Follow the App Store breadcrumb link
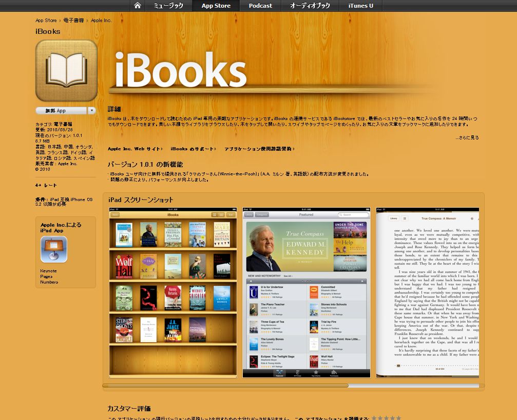 pos(46,21)
